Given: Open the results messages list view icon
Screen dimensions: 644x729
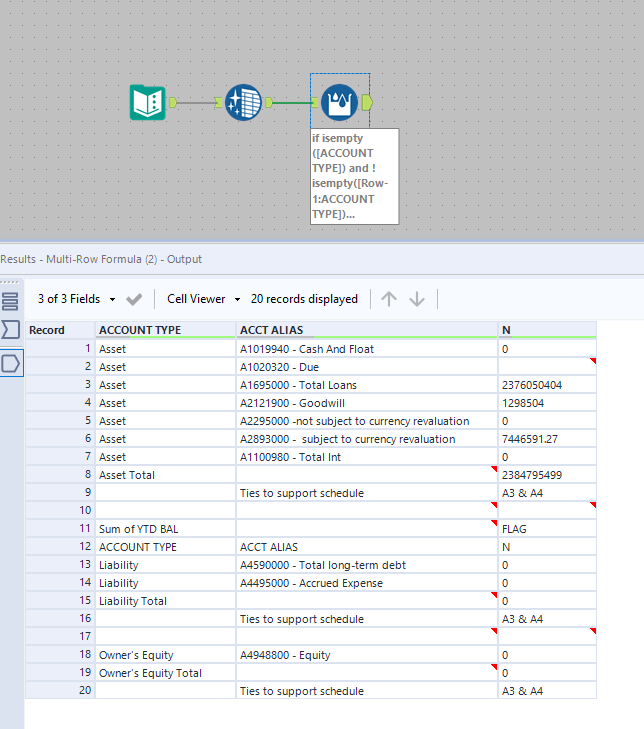Looking at the screenshot, I should click(x=10, y=301).
